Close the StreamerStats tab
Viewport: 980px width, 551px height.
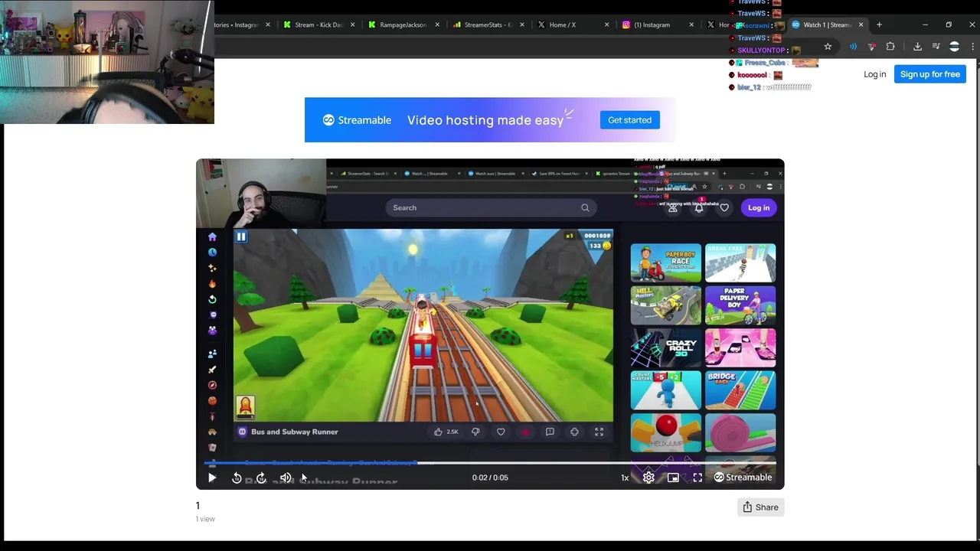522,24
